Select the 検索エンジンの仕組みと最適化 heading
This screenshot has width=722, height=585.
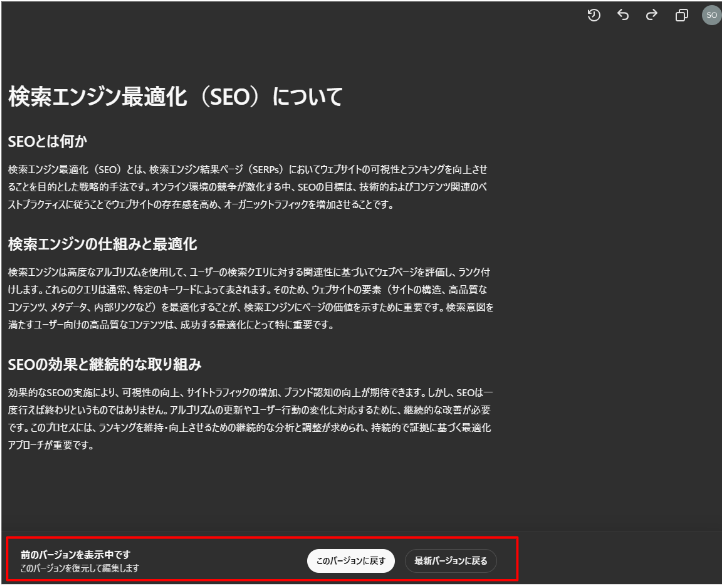pos(102,244)
